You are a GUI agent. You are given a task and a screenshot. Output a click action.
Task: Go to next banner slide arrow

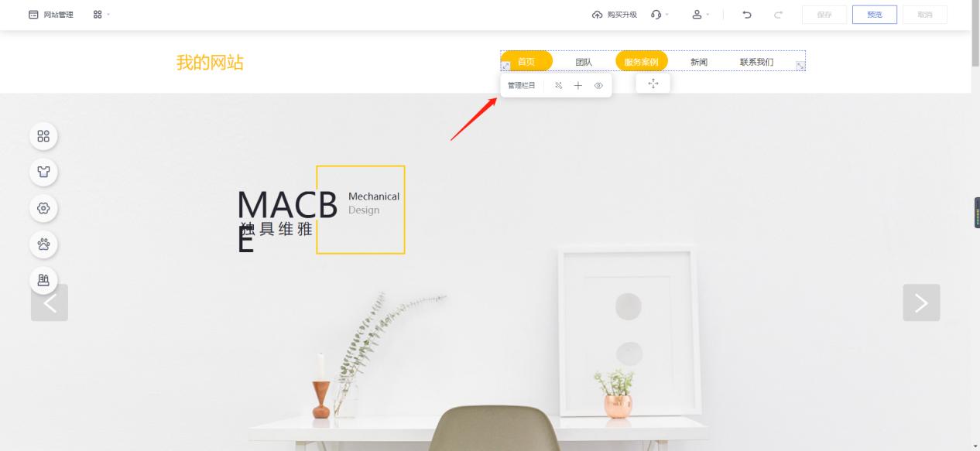point(921,302)
